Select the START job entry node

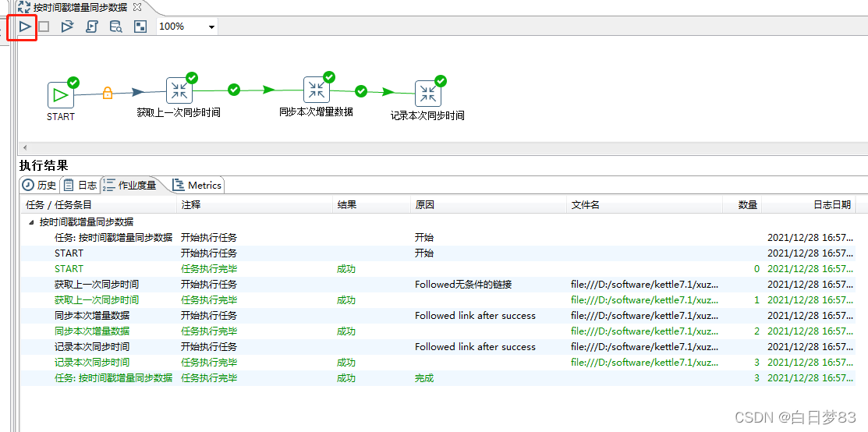pos(60,95)
